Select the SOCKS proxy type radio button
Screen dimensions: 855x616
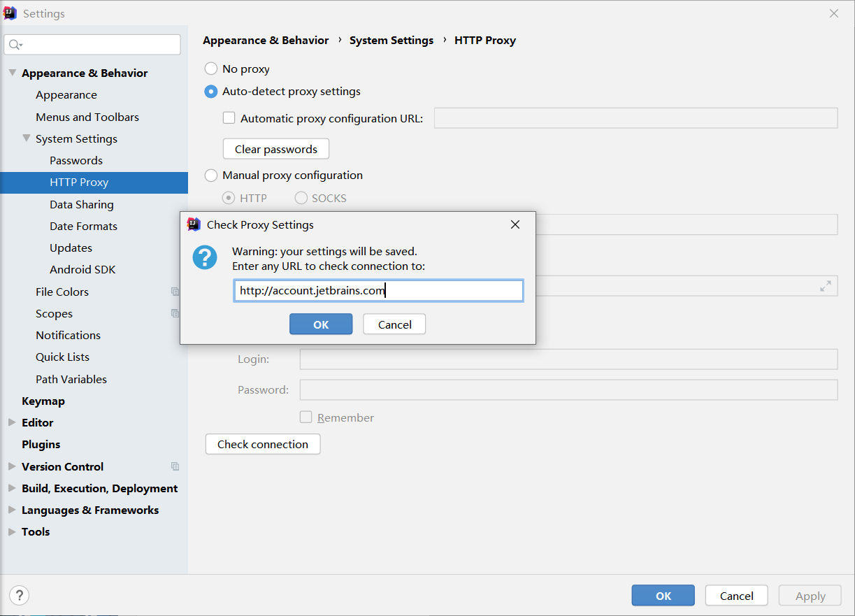[x=301, y=198]
